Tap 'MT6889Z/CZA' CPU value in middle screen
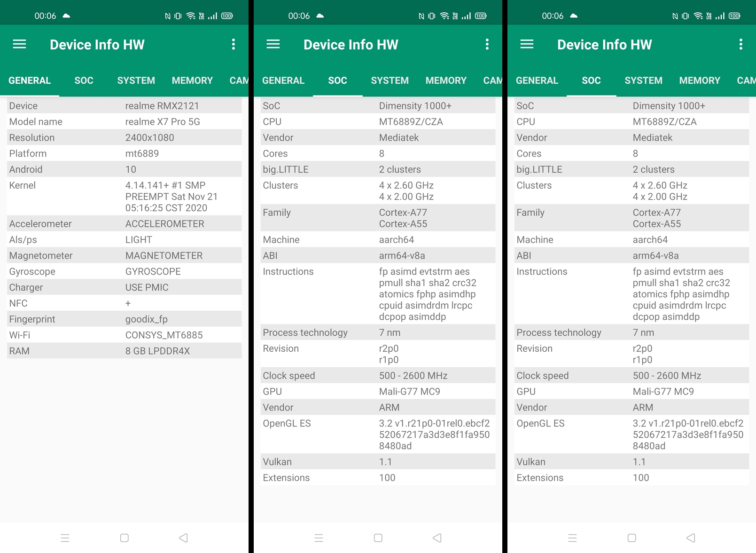This screenshot has height=553, width=756. click(x=411, y=122)
